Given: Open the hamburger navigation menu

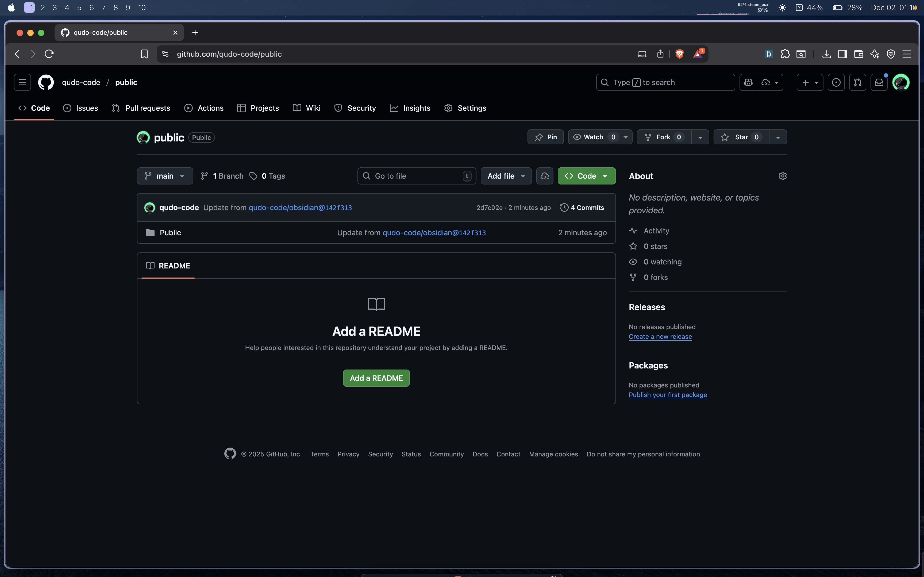Looking at the screenshot, I should click(22, 82).
